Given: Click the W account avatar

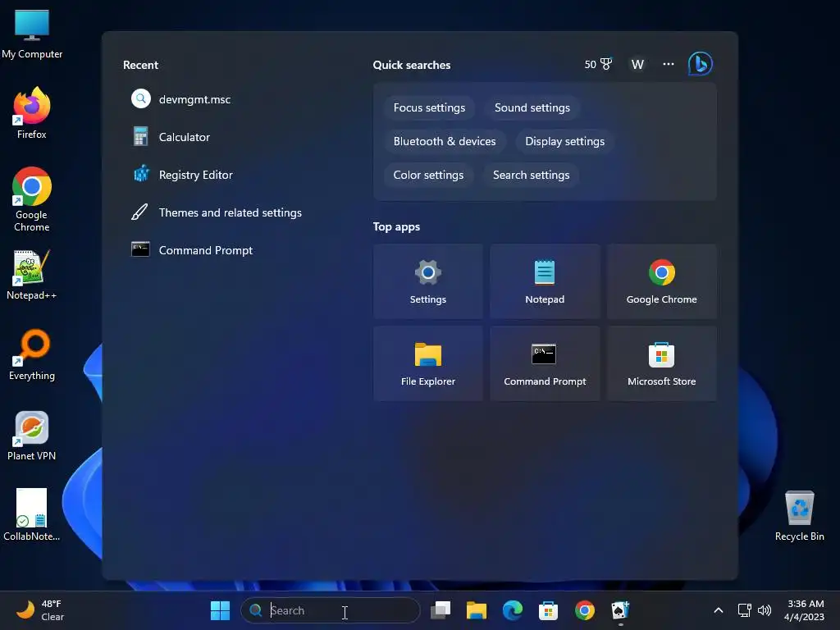Looking at the screenshot, I should click(637, 64).
